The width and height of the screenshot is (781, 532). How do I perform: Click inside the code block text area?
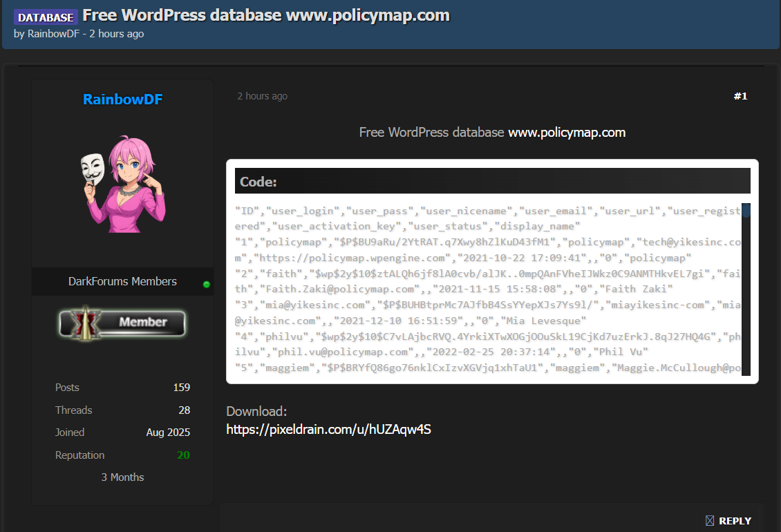484,289
